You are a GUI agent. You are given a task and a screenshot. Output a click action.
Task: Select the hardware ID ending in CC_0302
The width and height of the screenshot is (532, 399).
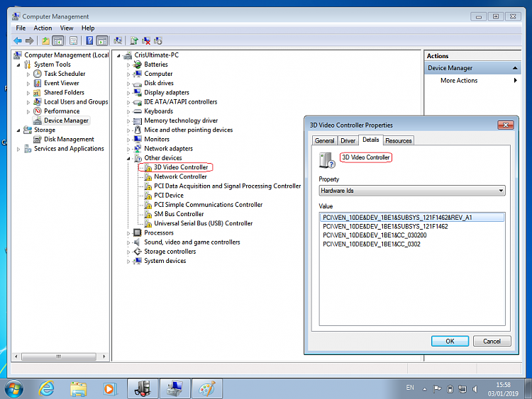(372, 244)
